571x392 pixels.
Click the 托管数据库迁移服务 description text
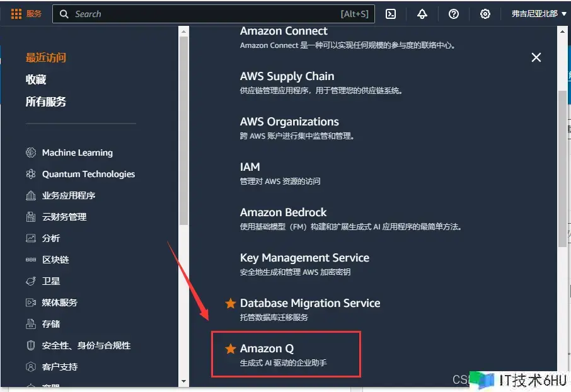pos(274,317)
